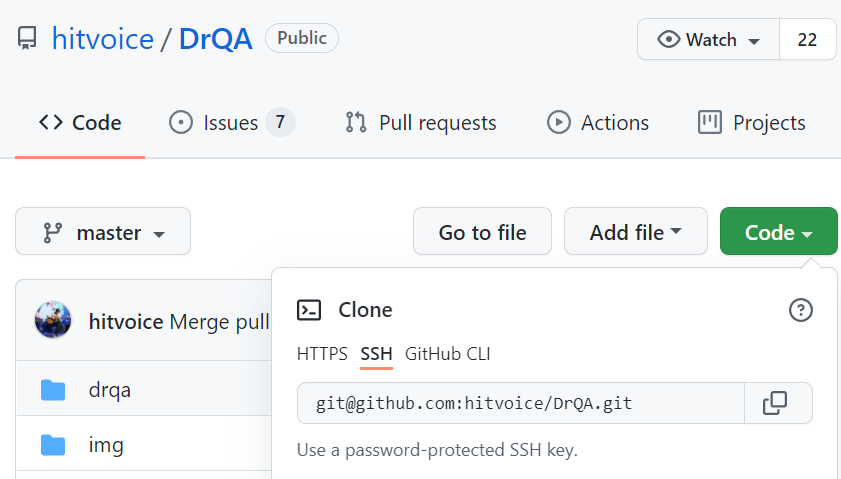
Task: Click the SSH URL text field
Action: (x=521, y=403)
